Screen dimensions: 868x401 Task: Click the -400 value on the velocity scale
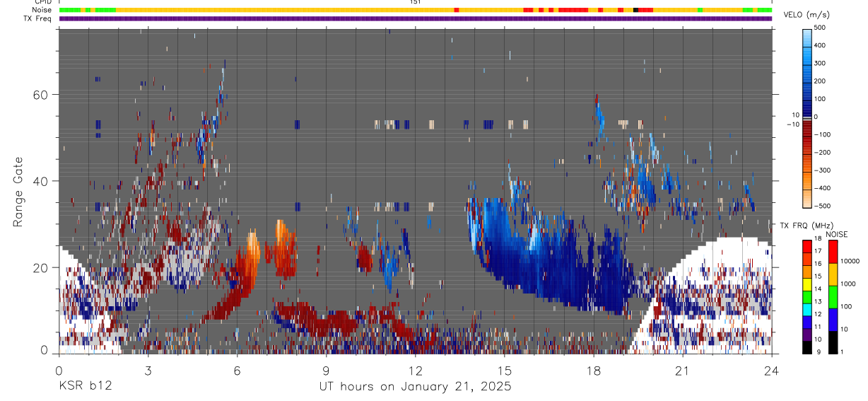(822, 188)
